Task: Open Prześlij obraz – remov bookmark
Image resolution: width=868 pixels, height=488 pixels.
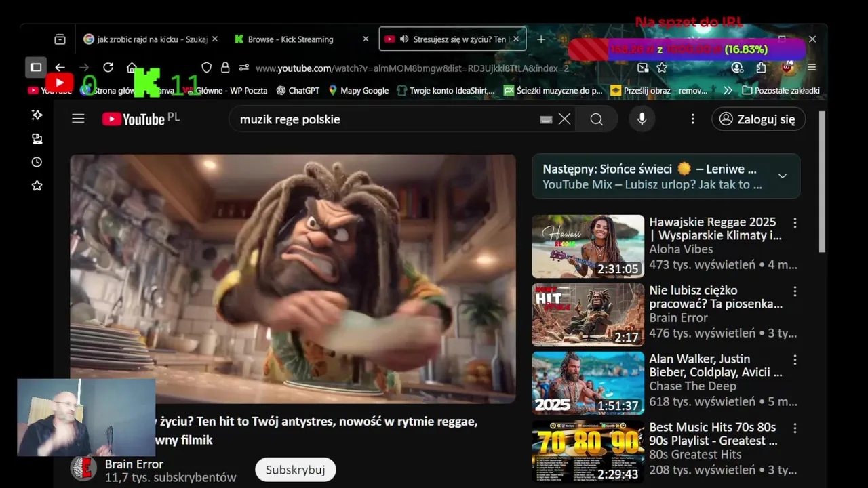Action: point(659,90)
